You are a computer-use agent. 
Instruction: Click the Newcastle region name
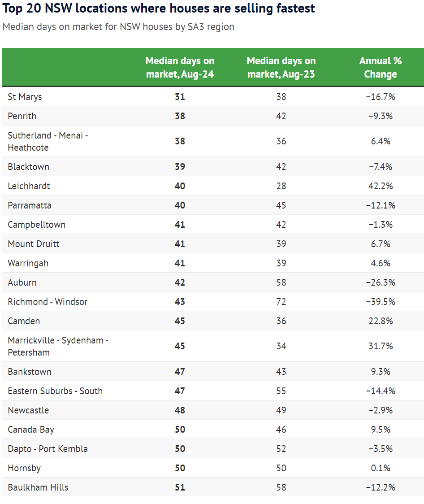tap(28, 410)
